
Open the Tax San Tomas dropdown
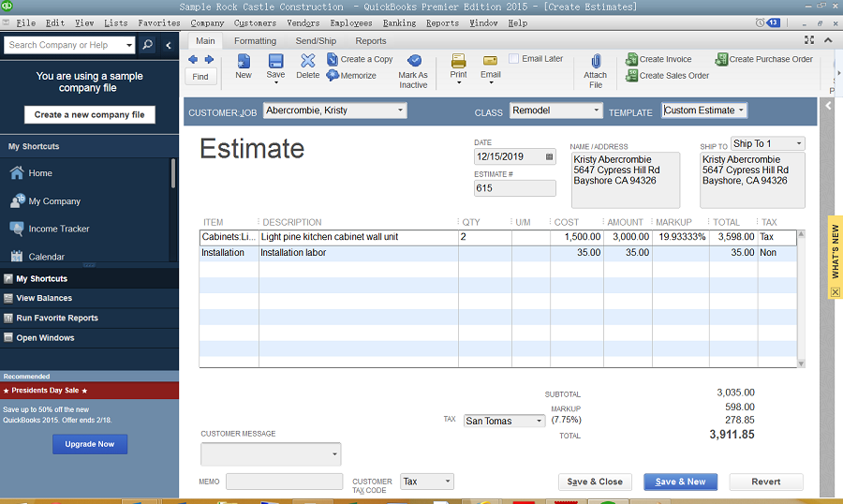[x=539, y=422]
